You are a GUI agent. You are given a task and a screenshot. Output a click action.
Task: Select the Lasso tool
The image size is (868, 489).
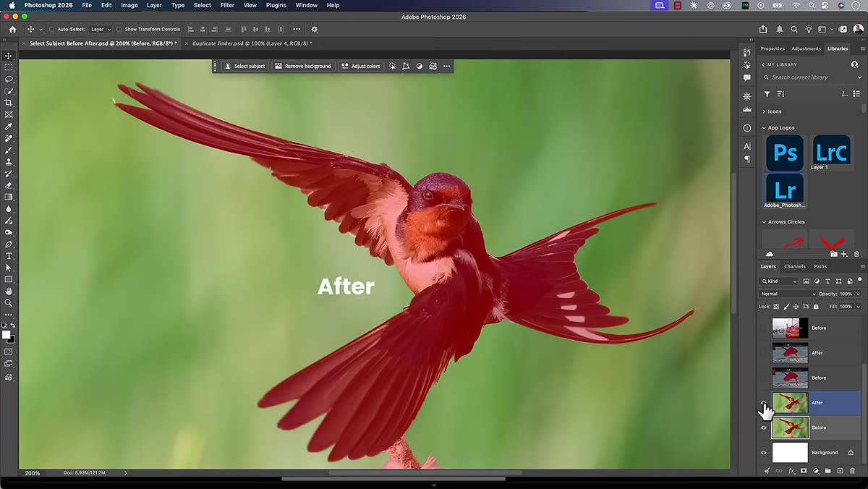(9, 79)
